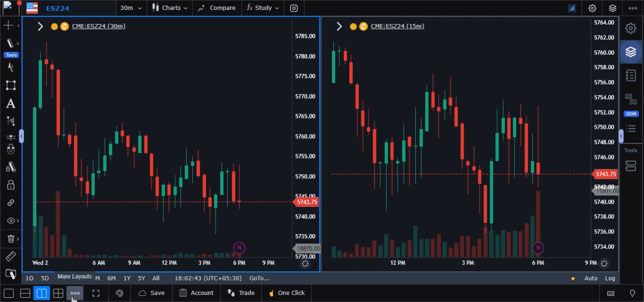Open settings via the top-right gear icon
The height and width of the screenshot is (302, 644).
[x=592, y=8]
